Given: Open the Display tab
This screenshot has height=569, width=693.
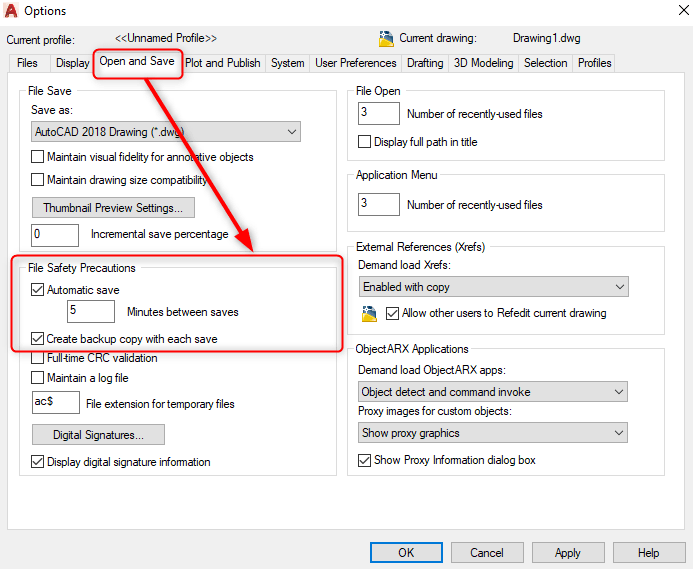Looking at the screenshot, I should tap(72, 63).
